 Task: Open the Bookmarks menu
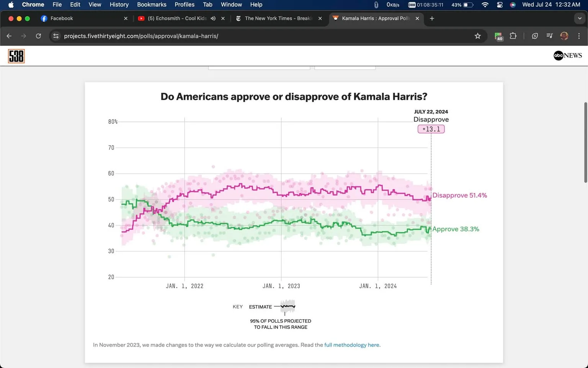click(152, 5)
